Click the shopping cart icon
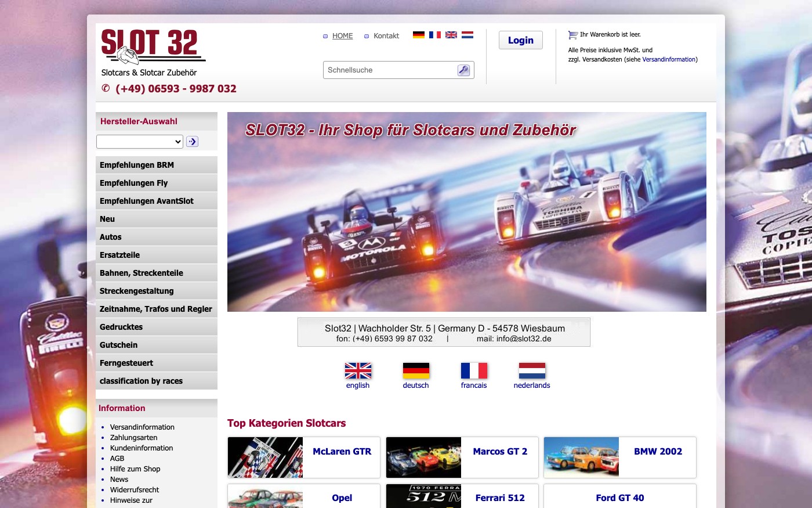This screenshot has width=812, height=508. [573, 35]
